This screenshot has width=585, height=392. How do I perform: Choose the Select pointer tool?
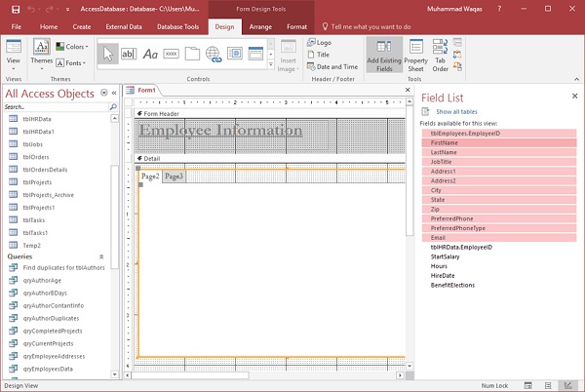(x=108, y=54)
